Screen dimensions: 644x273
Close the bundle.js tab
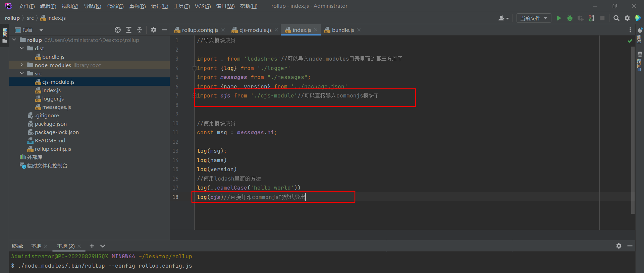(359, 30)
